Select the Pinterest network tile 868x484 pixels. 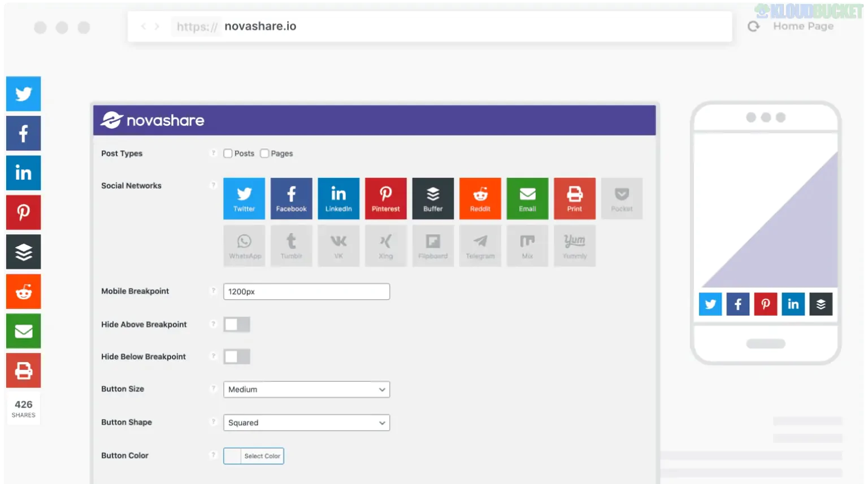point(385,198)
